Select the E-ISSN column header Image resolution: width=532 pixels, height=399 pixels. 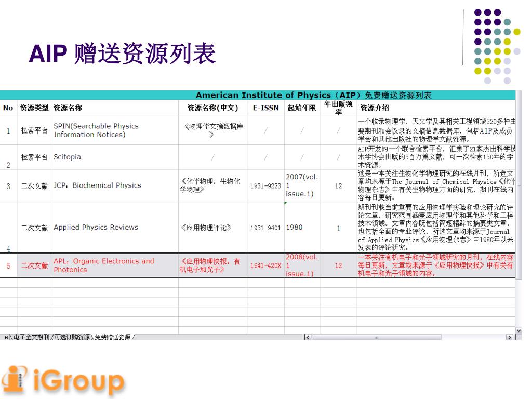point(266,108)
